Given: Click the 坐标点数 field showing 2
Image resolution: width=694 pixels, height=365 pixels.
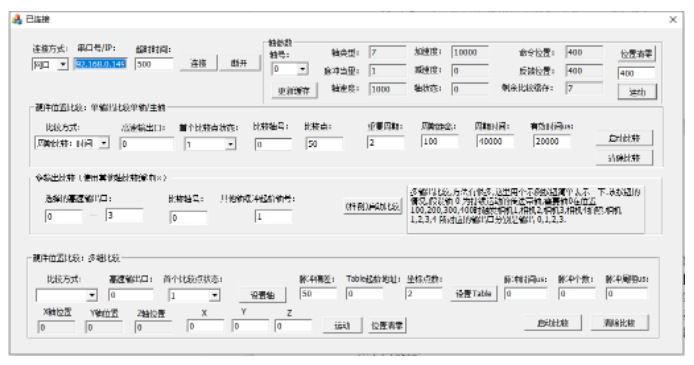Looking at the screenshot, I should tap(424, 293).
